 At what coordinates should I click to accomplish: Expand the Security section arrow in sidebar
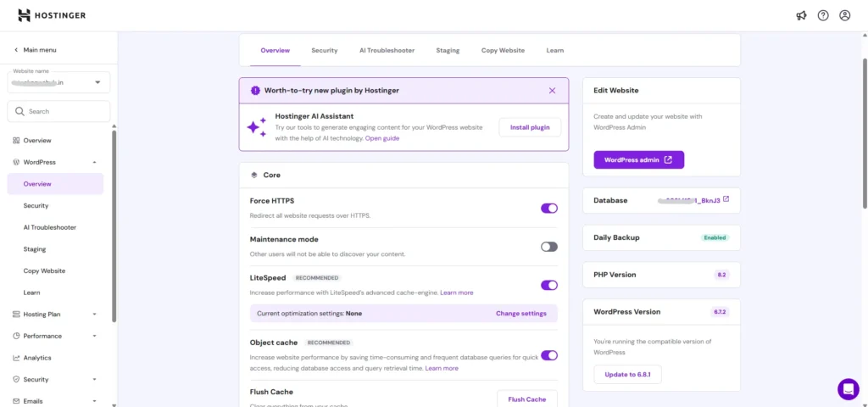point(95,379)
